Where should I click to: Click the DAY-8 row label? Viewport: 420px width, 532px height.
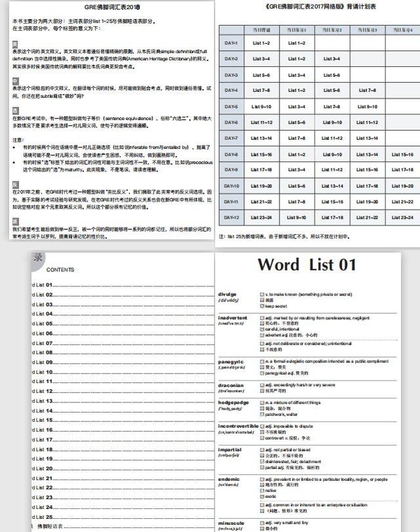pos(231,155)
